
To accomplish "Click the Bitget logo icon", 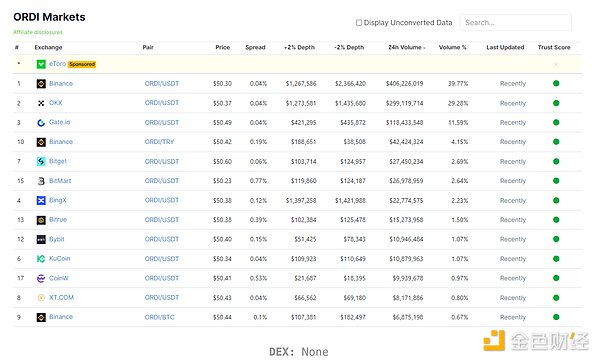I will pos(41,161).
